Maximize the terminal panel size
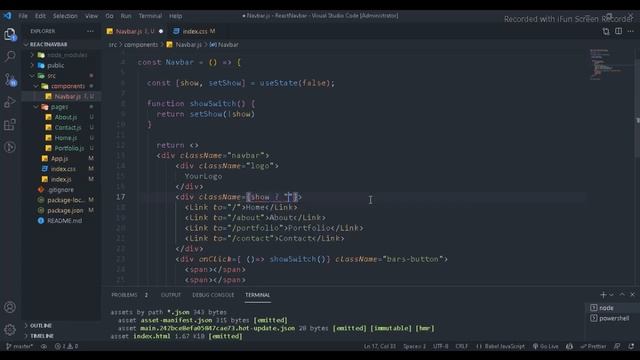Viewport: 640px width, 360px height. point(622,295)
